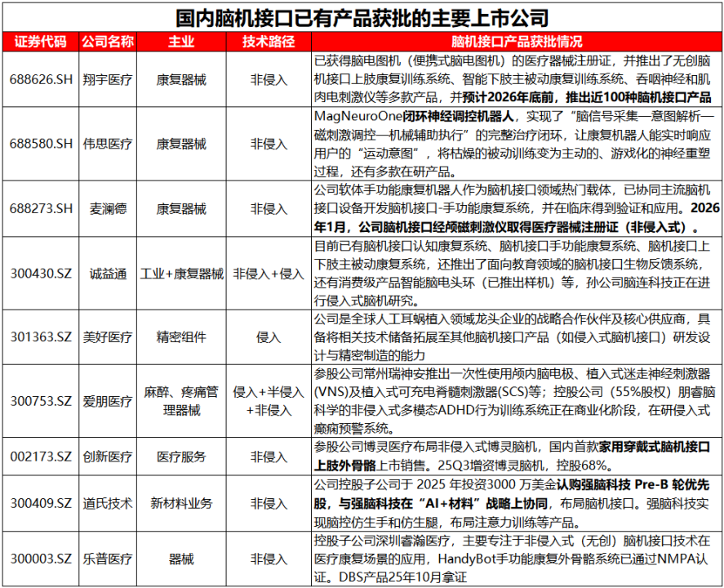Select the 工业+康复器械 business cell

tap(181, 274)
